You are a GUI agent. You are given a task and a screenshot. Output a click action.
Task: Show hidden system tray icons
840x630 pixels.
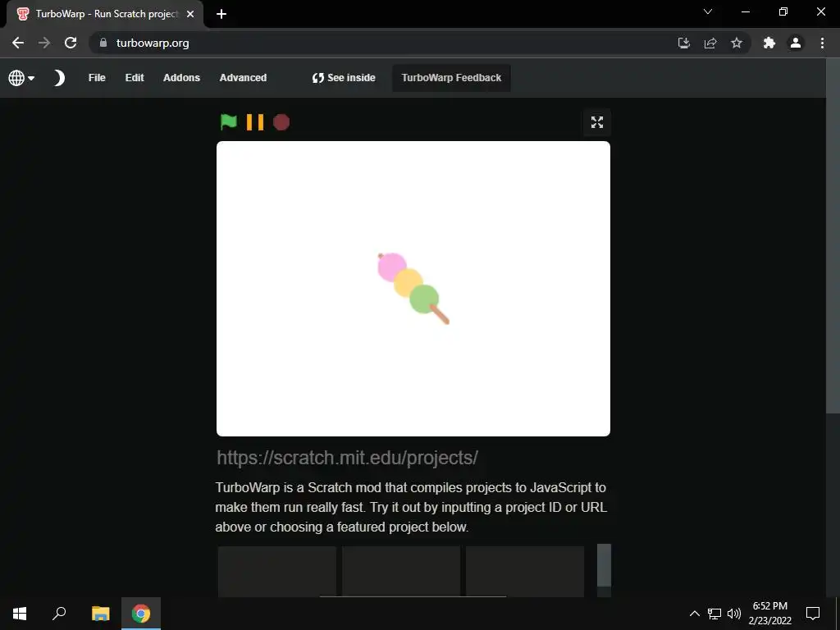(x=694, y=614)
